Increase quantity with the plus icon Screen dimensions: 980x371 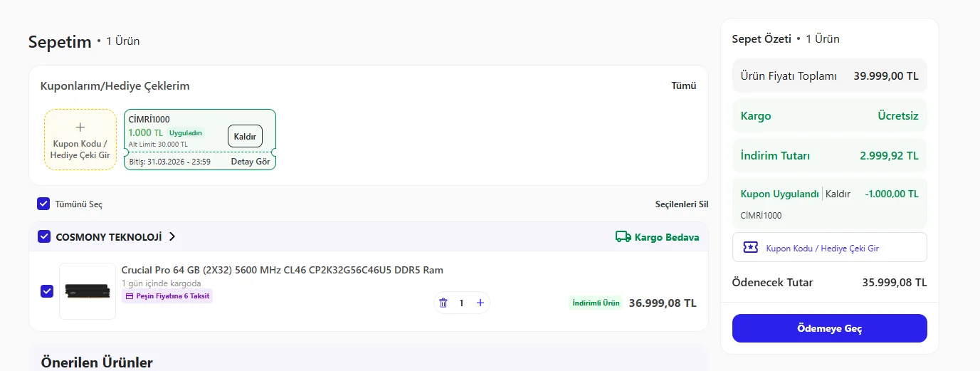[x=480, y=303]
